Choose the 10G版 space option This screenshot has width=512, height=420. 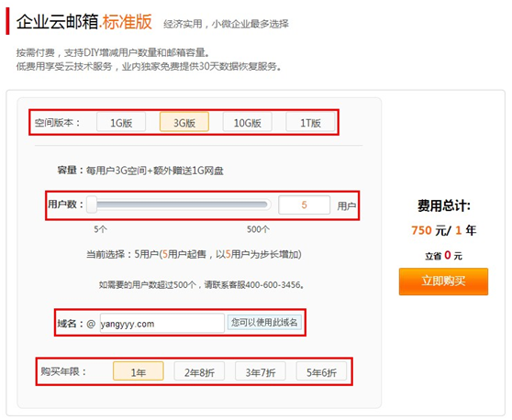click(x=247, y=122)
